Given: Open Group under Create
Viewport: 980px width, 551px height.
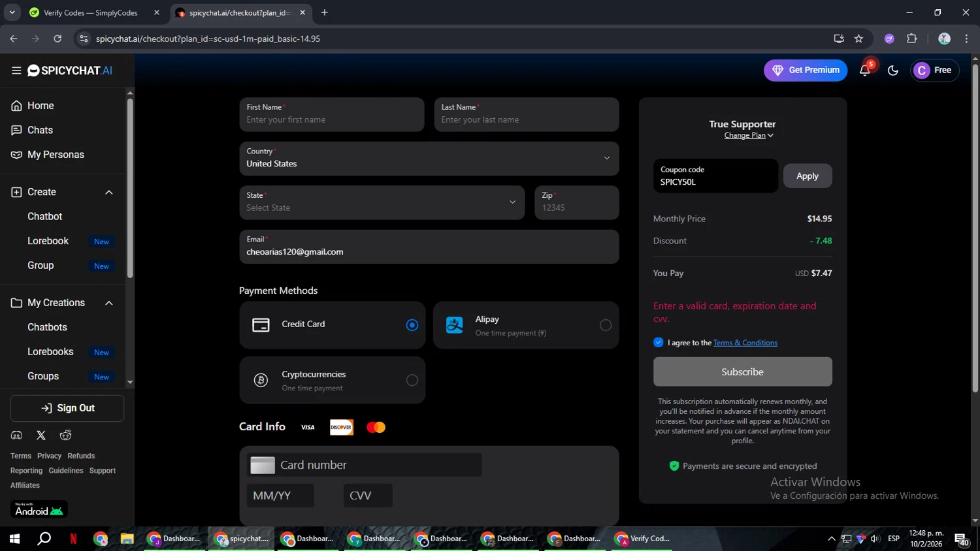Looking at the screenshot, I should [x=41, y=265].
